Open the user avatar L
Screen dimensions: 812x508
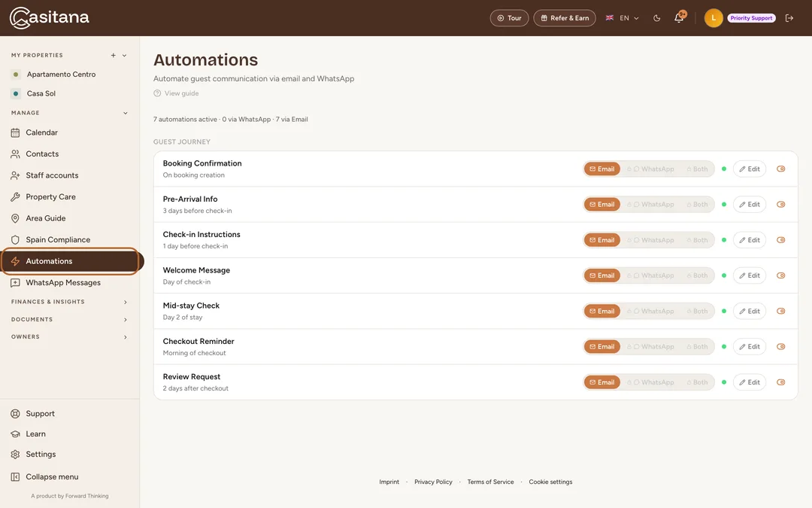pos(713,18)
